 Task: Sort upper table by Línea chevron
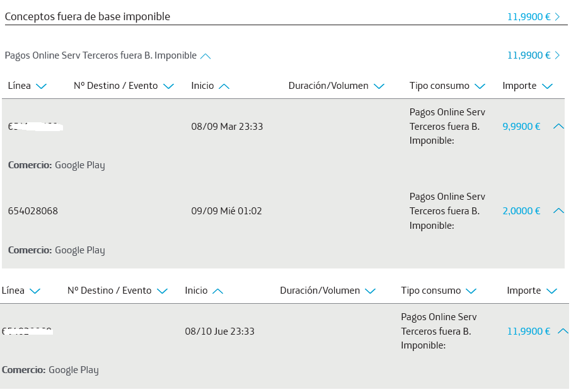pyautogui.click(x=42, y=86)
